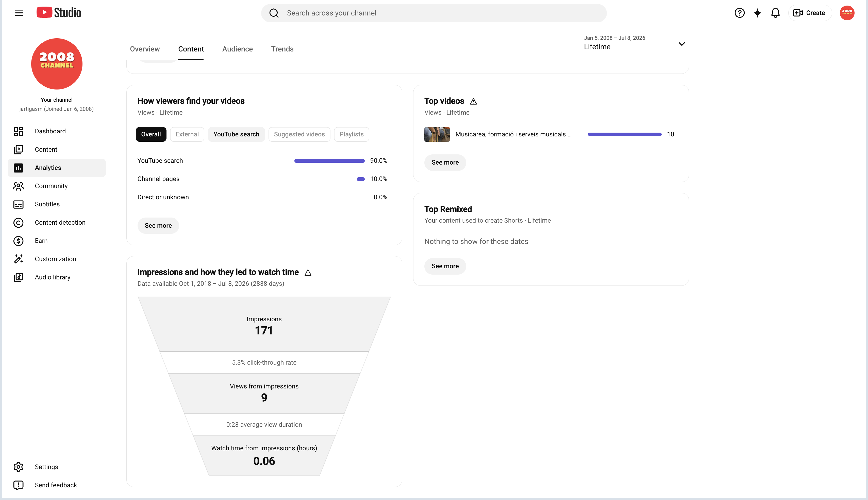Click the YouTube Studio logo
The width and height of the screenshot is (868, 500).
pos(59,13)
